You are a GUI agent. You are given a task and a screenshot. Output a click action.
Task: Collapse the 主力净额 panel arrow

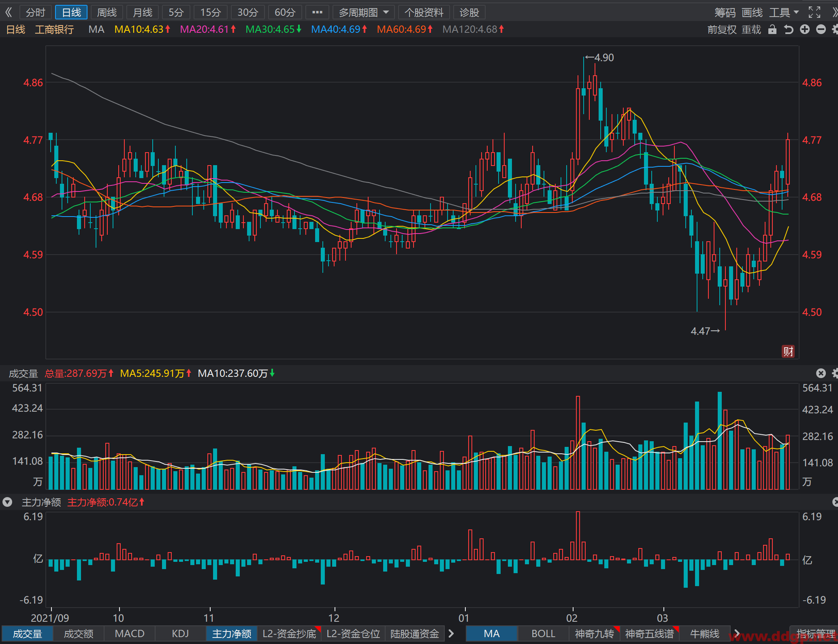click(7, 502)
